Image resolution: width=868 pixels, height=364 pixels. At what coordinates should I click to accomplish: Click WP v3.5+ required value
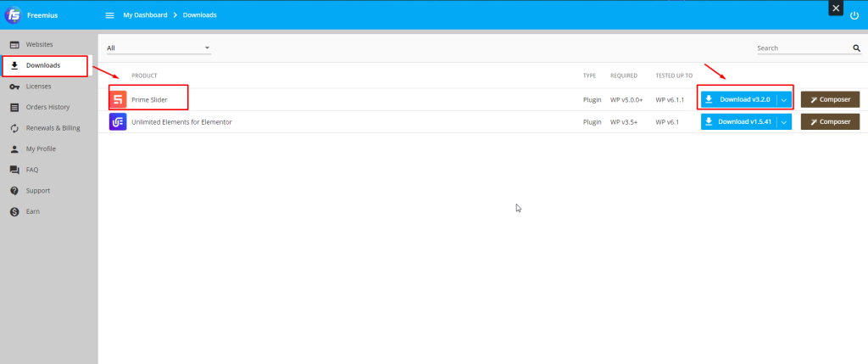pyautogui.click(x=624, y=122)
